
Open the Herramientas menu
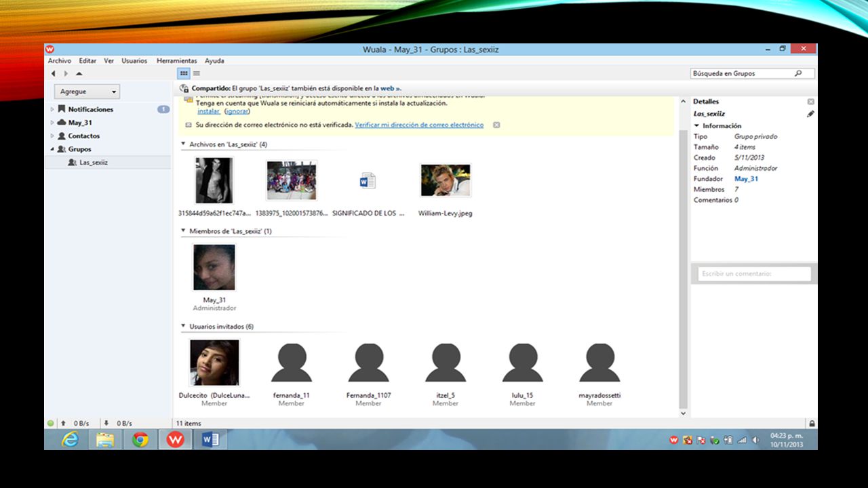click(176, 60)
